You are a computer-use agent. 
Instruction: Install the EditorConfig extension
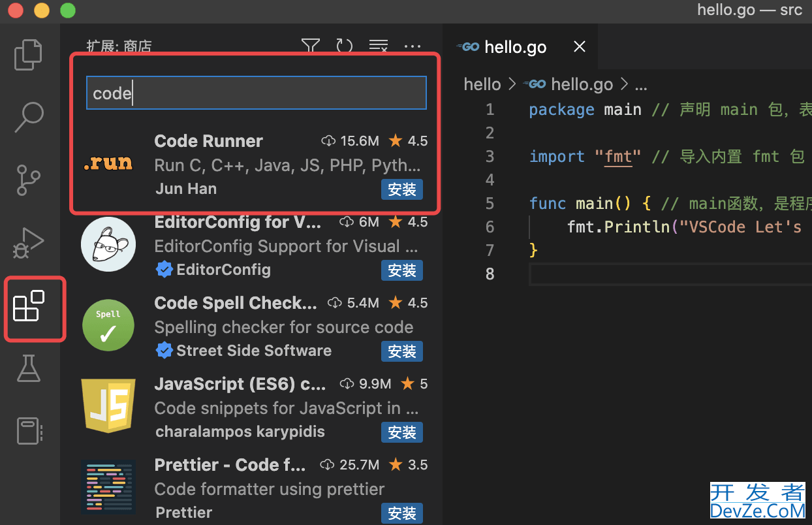402,270
